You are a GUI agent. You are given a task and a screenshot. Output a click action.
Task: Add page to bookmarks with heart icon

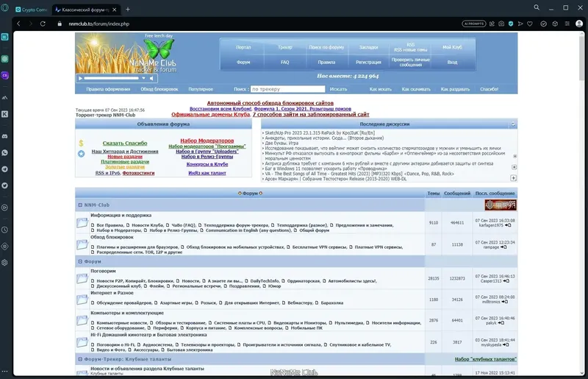coord(530,24)
